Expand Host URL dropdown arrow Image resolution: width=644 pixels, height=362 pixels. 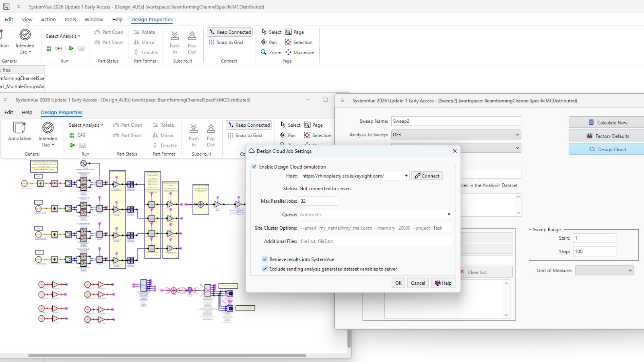pos(406,176)
